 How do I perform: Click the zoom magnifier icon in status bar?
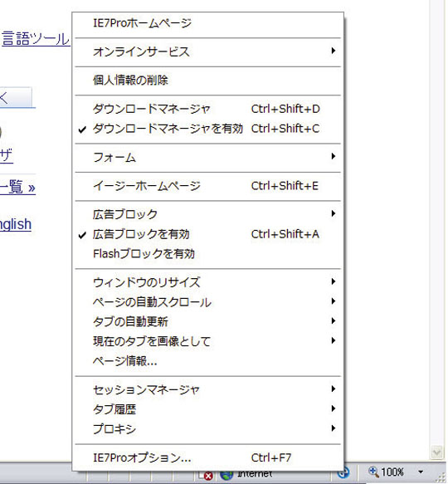tap(373, 472)
